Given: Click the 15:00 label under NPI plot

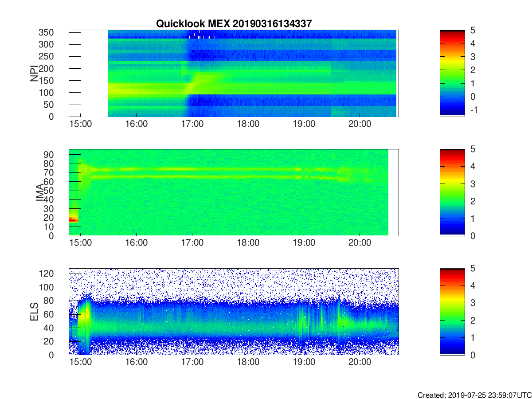Looking at the screenshot, I should pos(80,124).
